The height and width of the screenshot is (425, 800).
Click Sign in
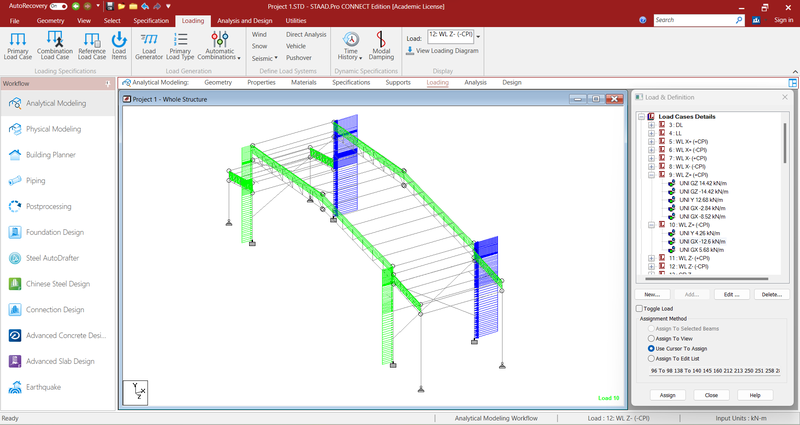784,20
